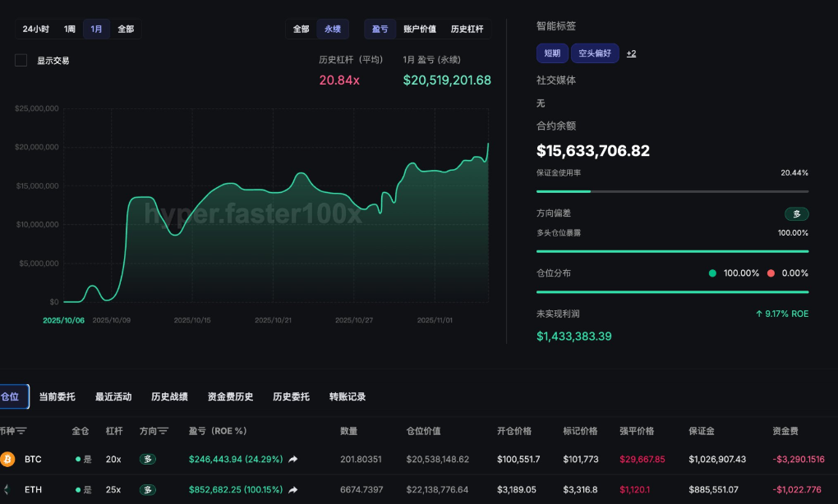Toggle to 永续 perpetual filter
Viewport: 838px width, 504px height.
[x=333, y=29]
